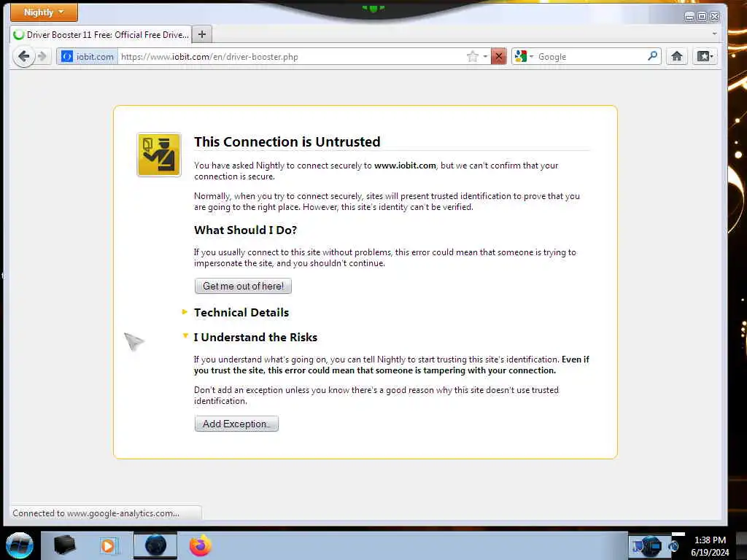
Task: Open the black box taskbar application
Action: coord(64,545)
